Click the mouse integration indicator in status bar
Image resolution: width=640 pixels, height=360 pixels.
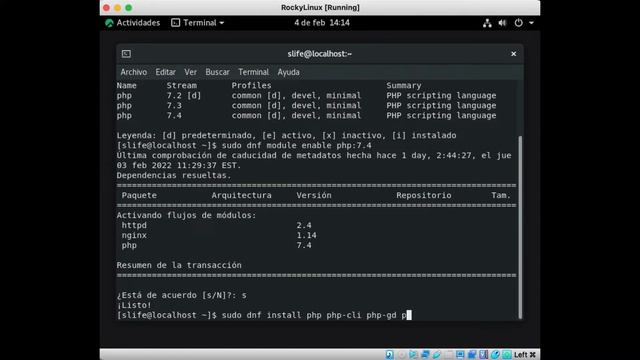[x=495, y=355]
